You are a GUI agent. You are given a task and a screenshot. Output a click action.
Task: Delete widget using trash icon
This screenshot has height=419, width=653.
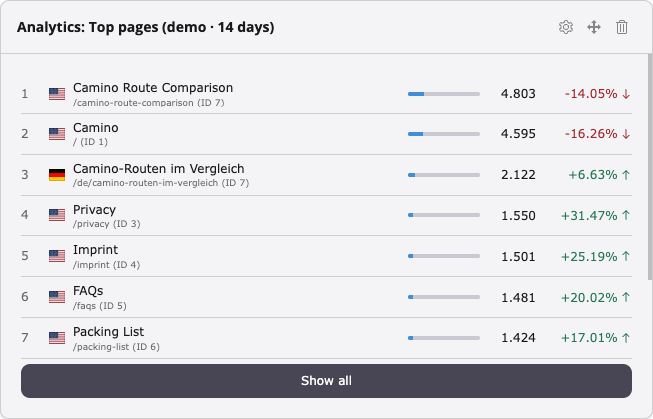tap(622, 27)
